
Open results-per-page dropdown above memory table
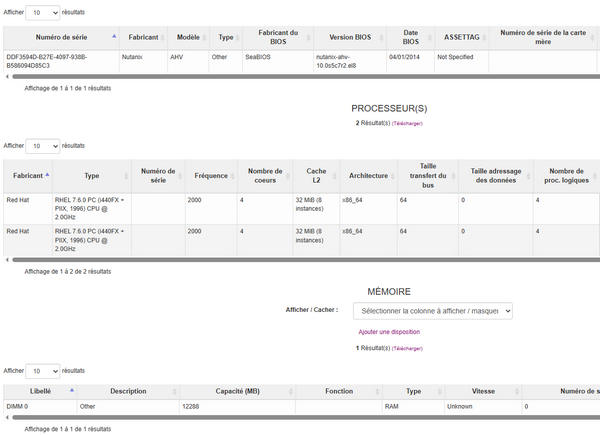pos(42,370)
